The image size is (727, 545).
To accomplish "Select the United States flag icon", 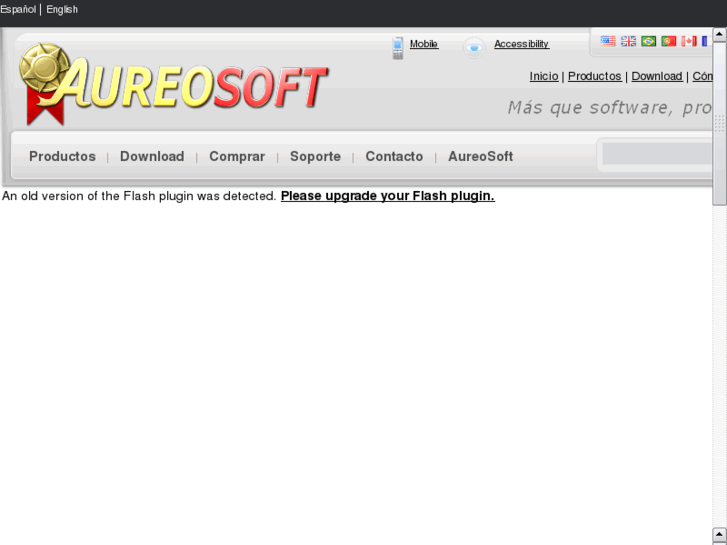I will pos(608,41).
